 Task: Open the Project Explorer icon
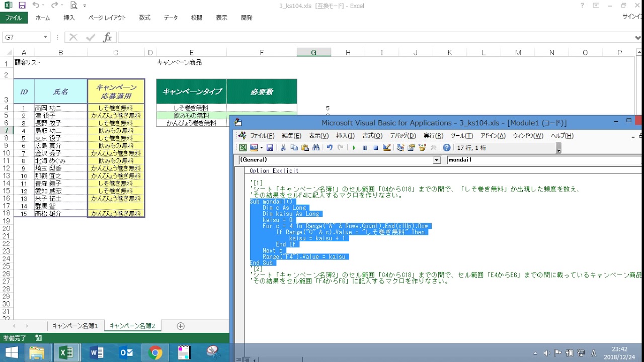400,148
